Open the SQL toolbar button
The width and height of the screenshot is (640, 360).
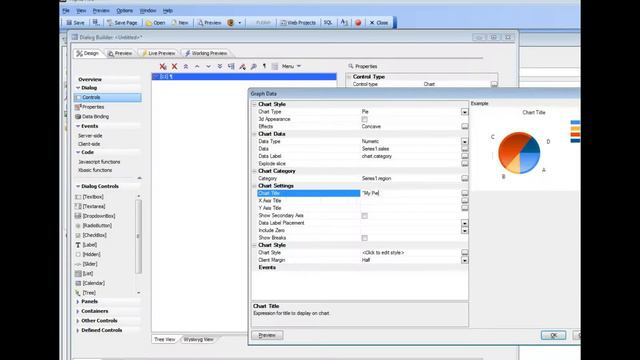coord(328,23)
